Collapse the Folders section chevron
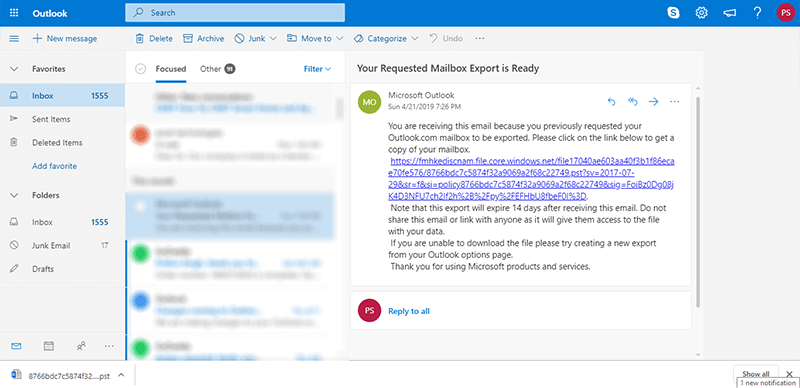This screenshot has width=800, height=388. 14,196
